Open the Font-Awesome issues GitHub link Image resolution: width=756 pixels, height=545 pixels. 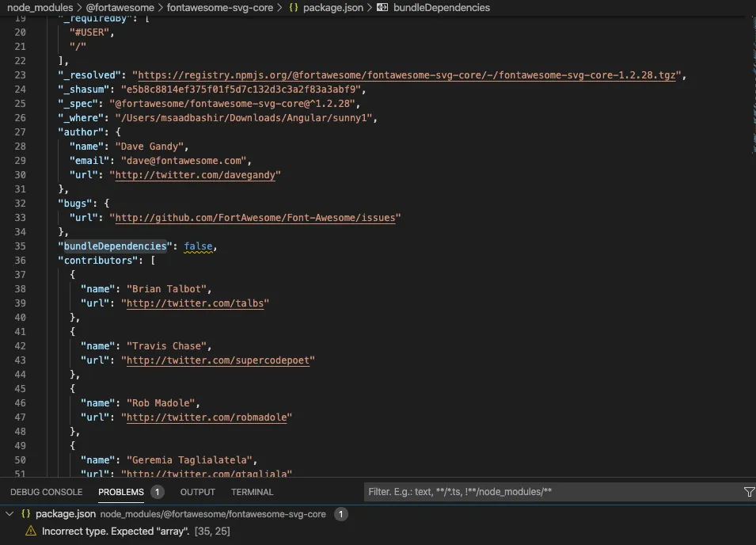click(x=255, y=218)
